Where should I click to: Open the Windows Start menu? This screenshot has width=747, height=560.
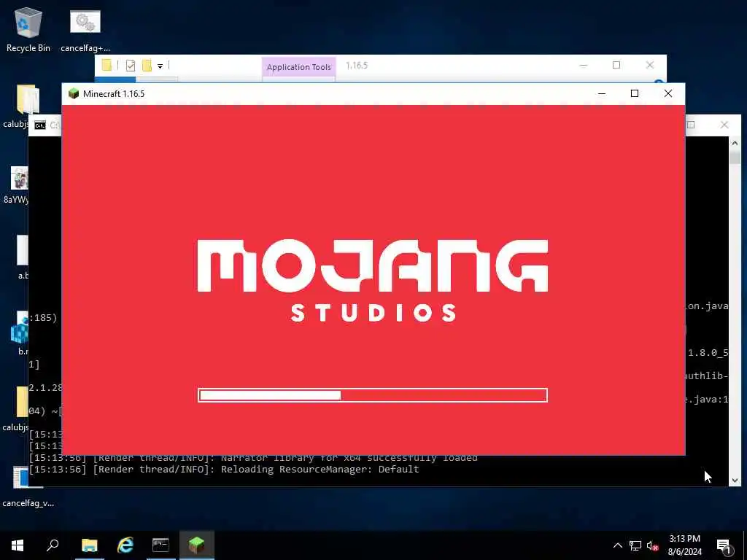pyautogui.click(x=18, y=545)
